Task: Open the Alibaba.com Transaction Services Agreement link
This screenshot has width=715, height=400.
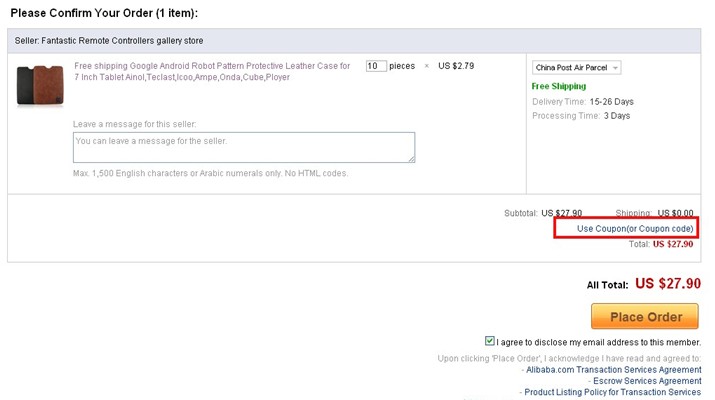Action: tap(614, 370)
